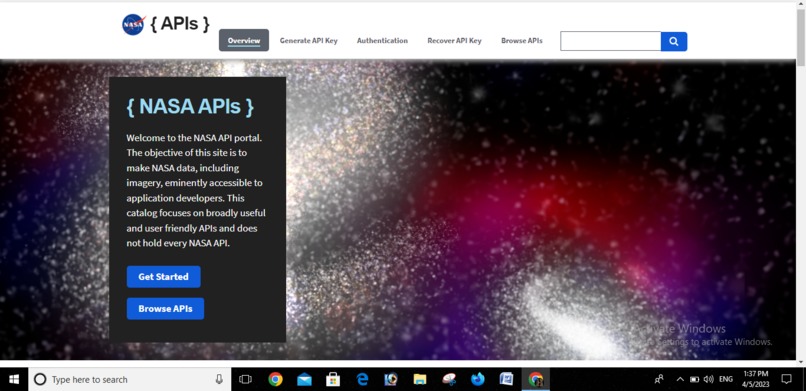
Task: Open the Recover API Key nav item
Action: 454,41
